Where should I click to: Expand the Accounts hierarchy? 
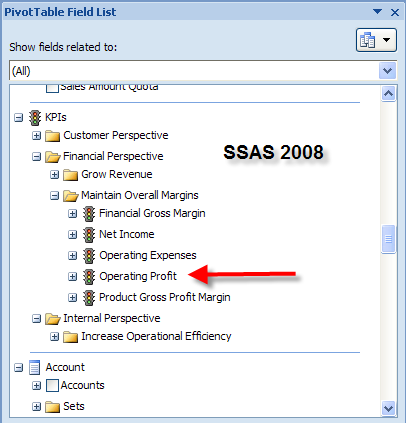pyautogui.click(x=36, y=386)
